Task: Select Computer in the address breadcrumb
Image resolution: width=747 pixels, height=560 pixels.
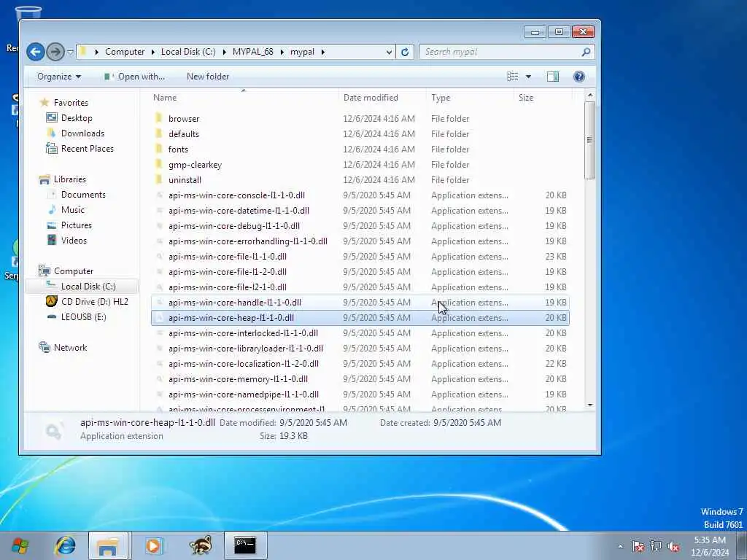Action: 125,52
